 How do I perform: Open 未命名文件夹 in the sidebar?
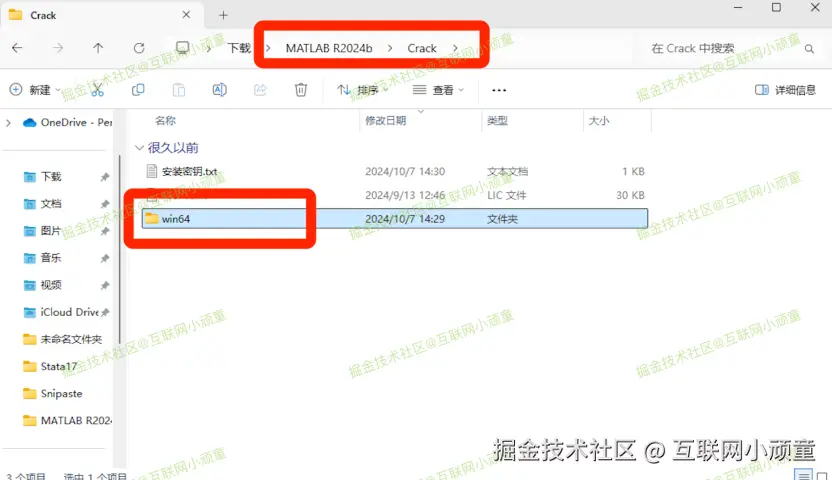point(63,339)
